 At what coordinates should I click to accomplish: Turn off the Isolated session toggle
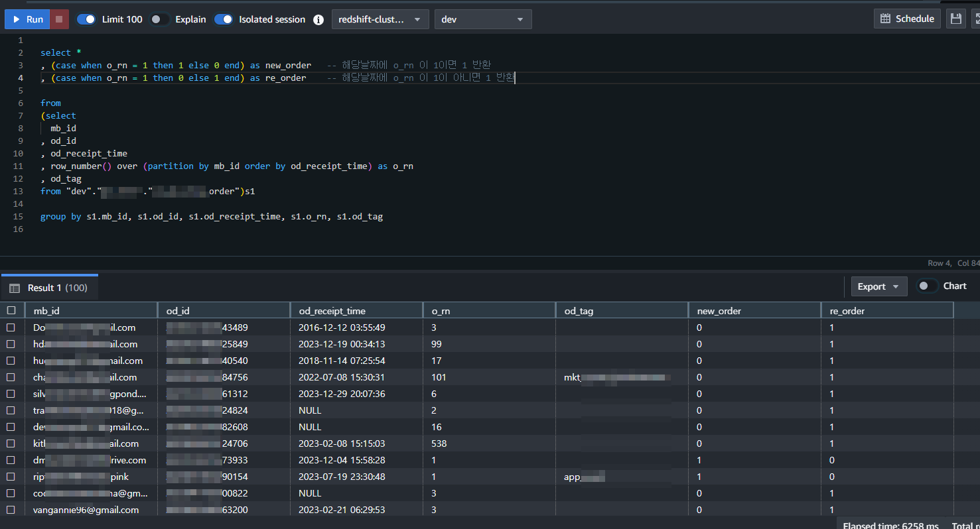click(x=224, y=19)
